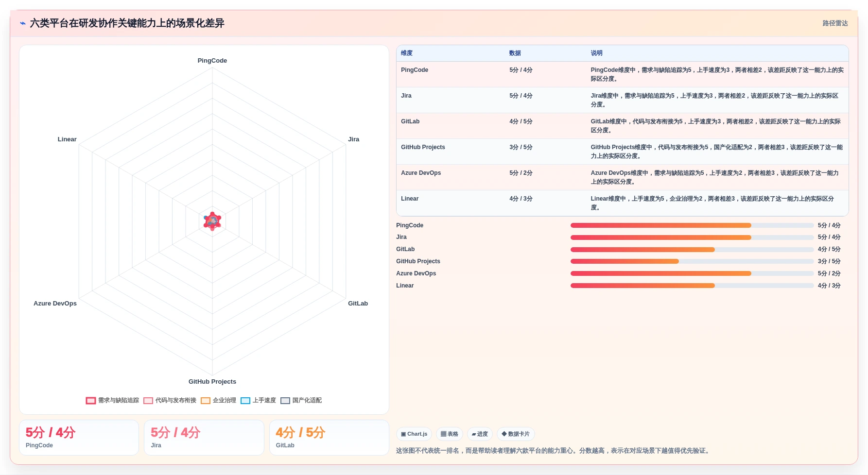Click the 表格 tag chip
This screenshot has width=868, height=475.
450,434
